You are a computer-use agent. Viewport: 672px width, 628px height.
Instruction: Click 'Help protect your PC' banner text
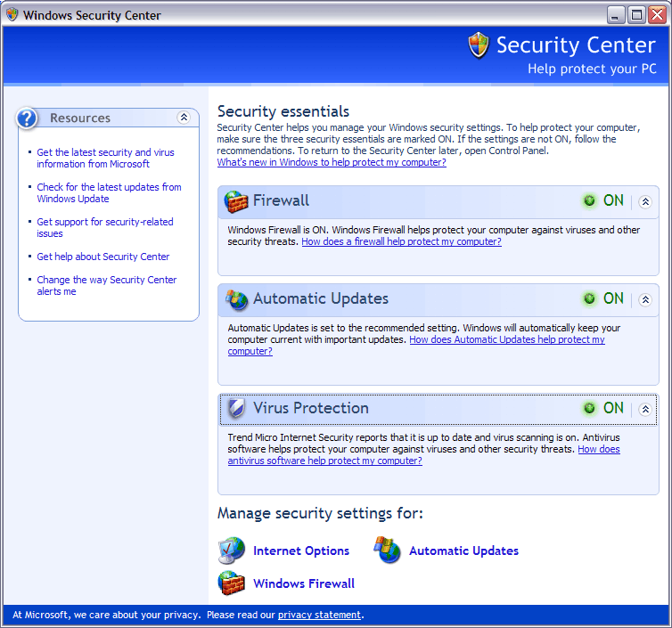pyautogui.click(x=592, y=69)
